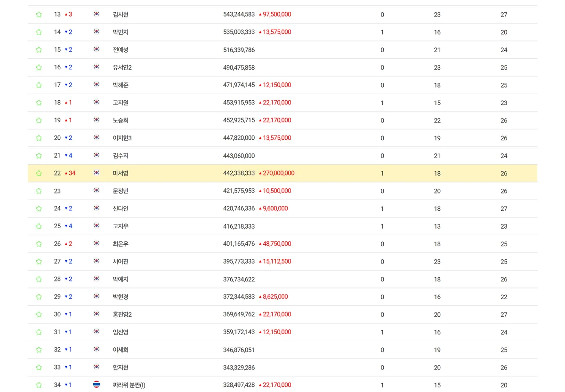
Task: Click the star icon beside 박예지
Action: (39, 279)
